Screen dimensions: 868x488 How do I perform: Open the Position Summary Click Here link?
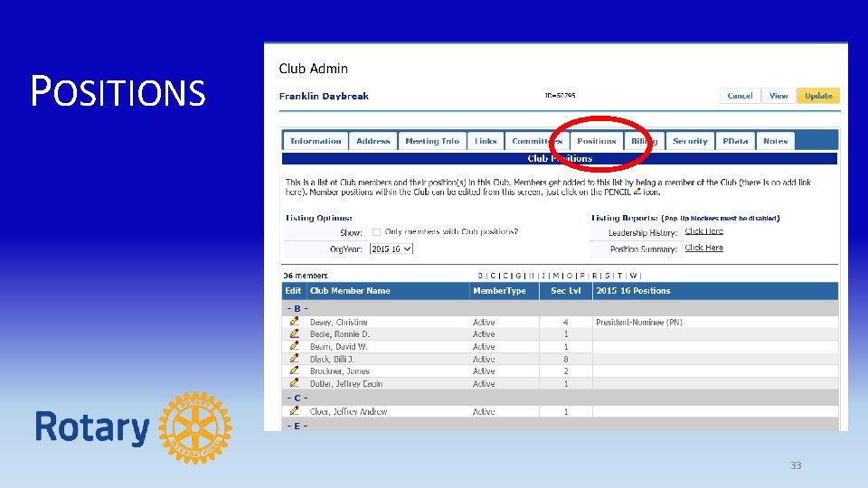(703, 248)
